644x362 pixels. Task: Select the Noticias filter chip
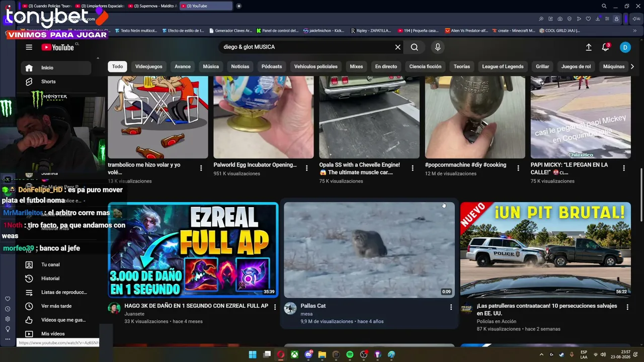coord(240,66)
